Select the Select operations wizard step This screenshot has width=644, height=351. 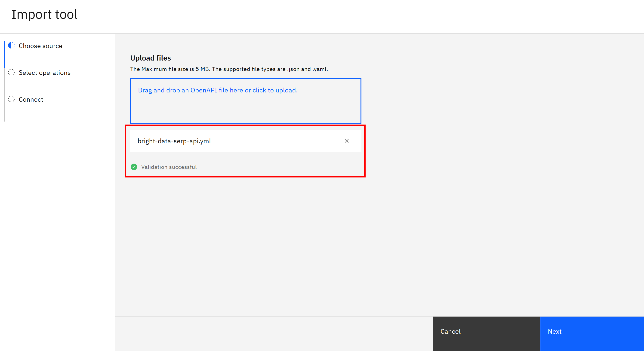[x=44, y=73]
